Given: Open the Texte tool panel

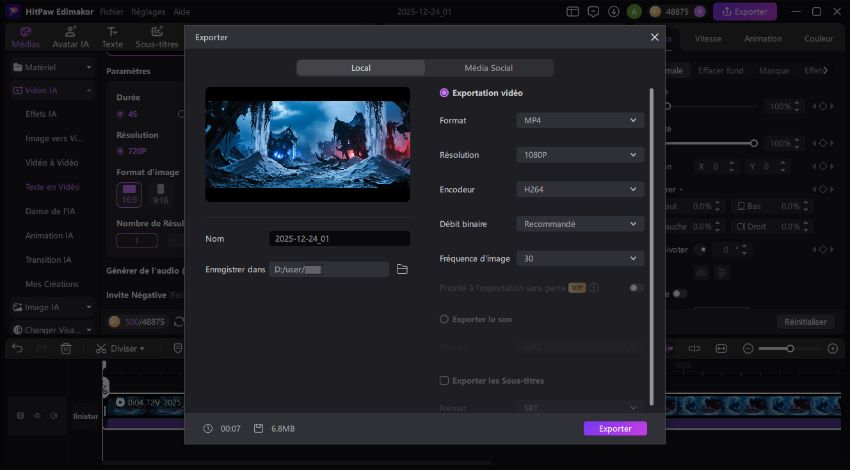Looking at the screenshot, I should tap(113, 39).
